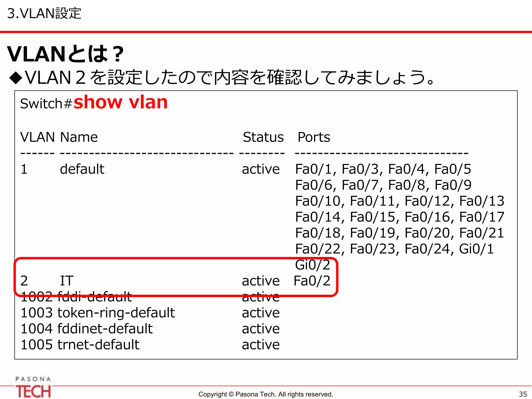
Task: Click the '1005 trnet-default' row
Action: click(x=80, y=344)
